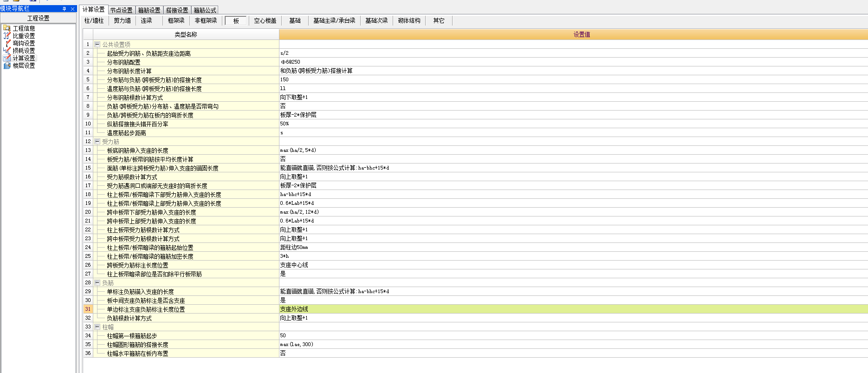Image resolution: width=868 pixels, height=373 pixels.
Task: Open the 工程设置 section header
Action: point(39,18)
